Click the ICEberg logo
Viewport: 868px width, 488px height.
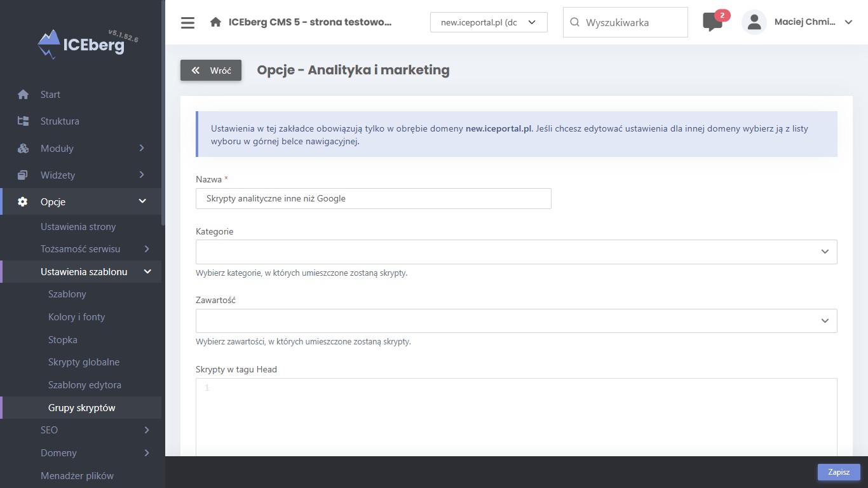81,44
